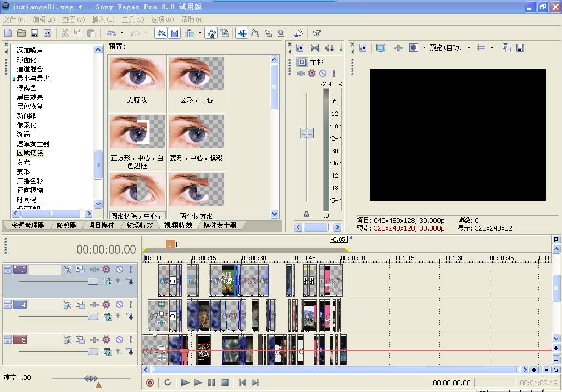Click the Save project toolbar icon
Screen dimensions: 562x392
(34, 33)
